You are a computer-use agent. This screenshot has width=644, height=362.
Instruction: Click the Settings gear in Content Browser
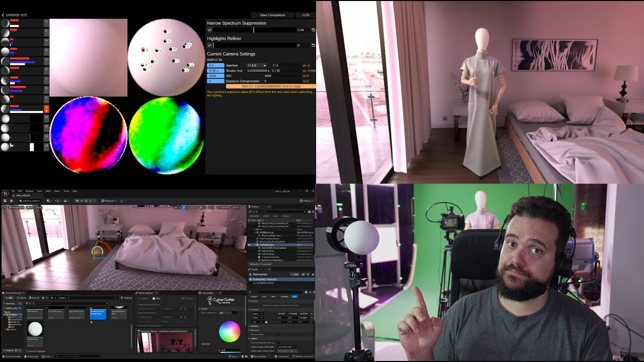point(126,298)
